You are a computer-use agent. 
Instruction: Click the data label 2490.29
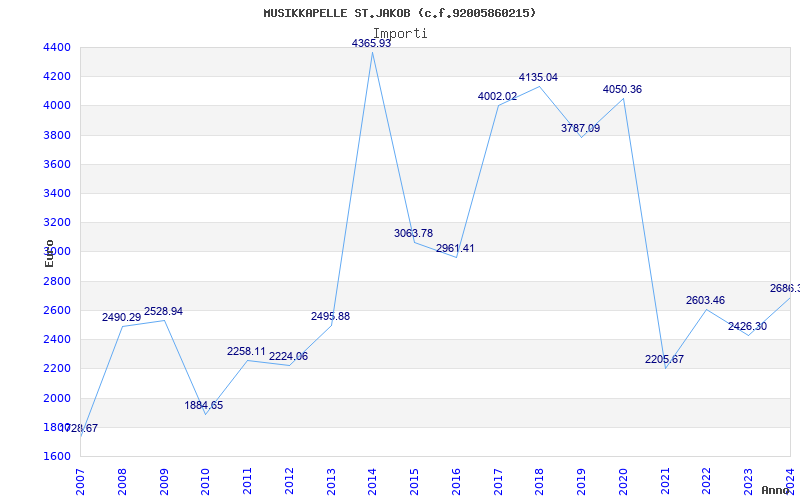click(x=121, y=317)
